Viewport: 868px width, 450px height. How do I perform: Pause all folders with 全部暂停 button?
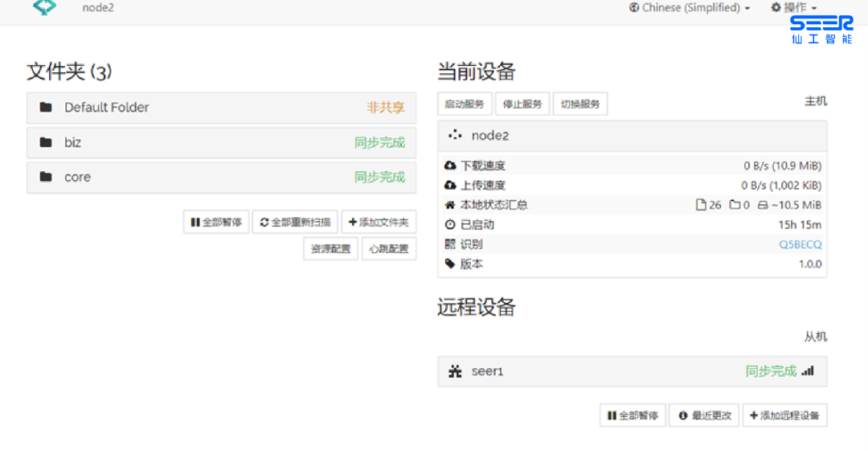(x=216, y=223)
